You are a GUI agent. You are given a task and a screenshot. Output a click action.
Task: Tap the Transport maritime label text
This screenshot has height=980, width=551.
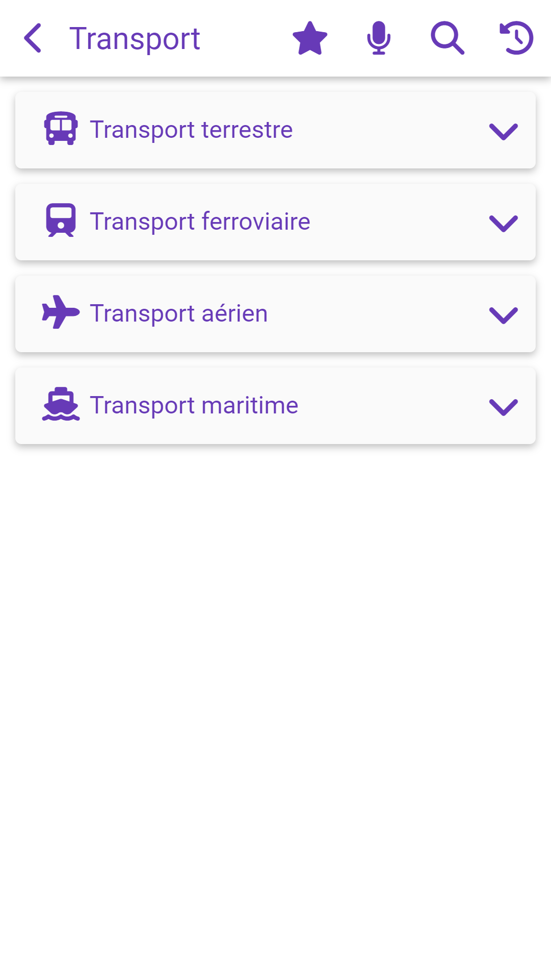click(194, 405)
